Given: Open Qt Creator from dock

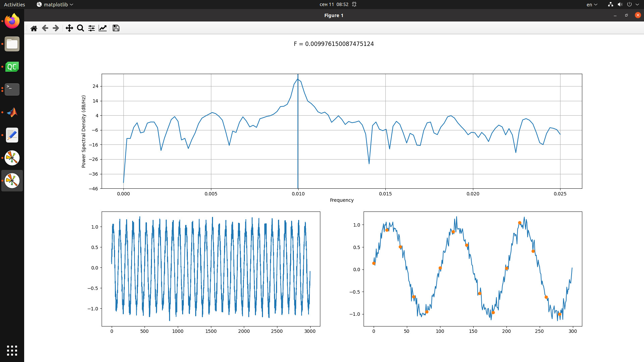Looking at the screenshot, I should 12,67.
